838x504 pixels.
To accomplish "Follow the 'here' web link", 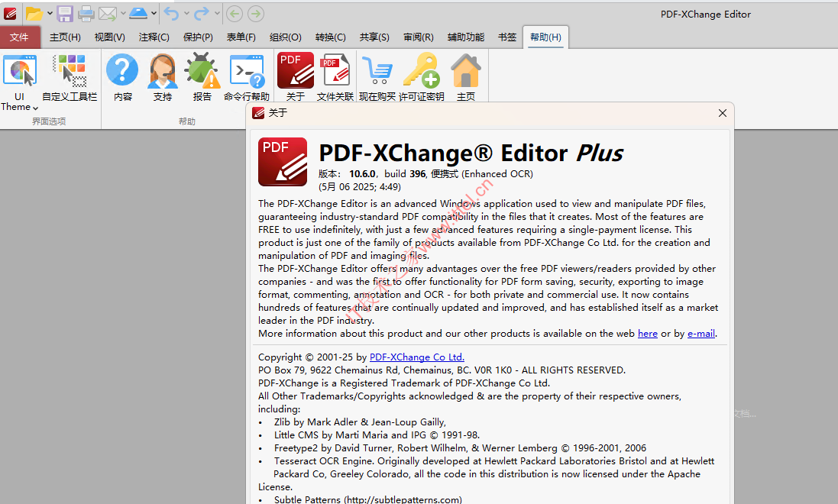I will pos(648,334).
